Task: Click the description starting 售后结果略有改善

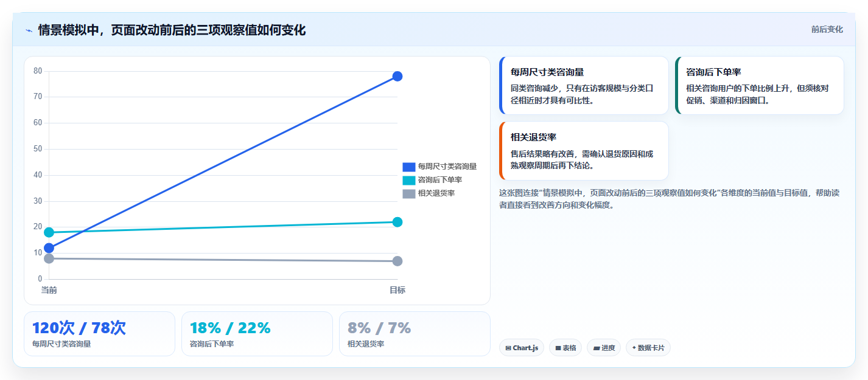Action: pyautogui.click(x=582, y=160)
